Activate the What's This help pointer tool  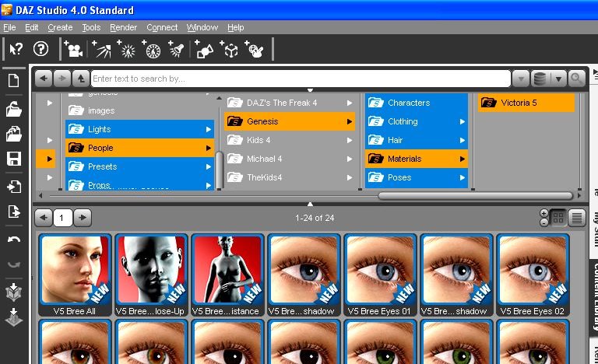(x=16, y=49)
